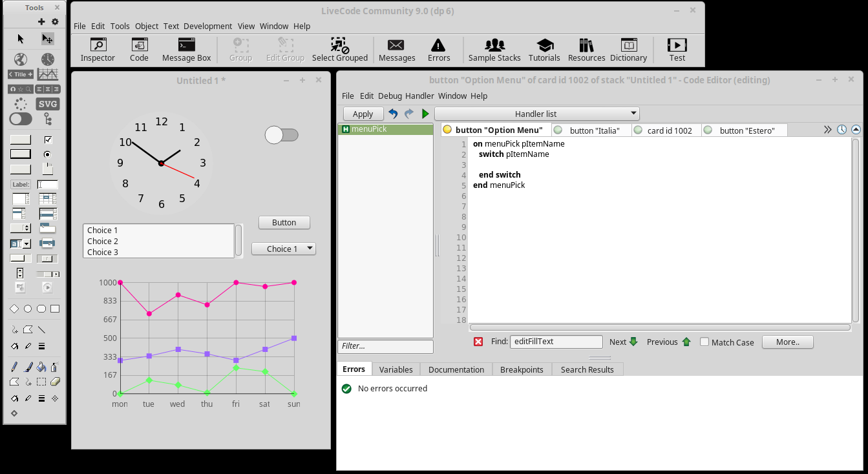
Task: Click the collapse arrow beside script tabs
Action: click(x=856, y=130)
